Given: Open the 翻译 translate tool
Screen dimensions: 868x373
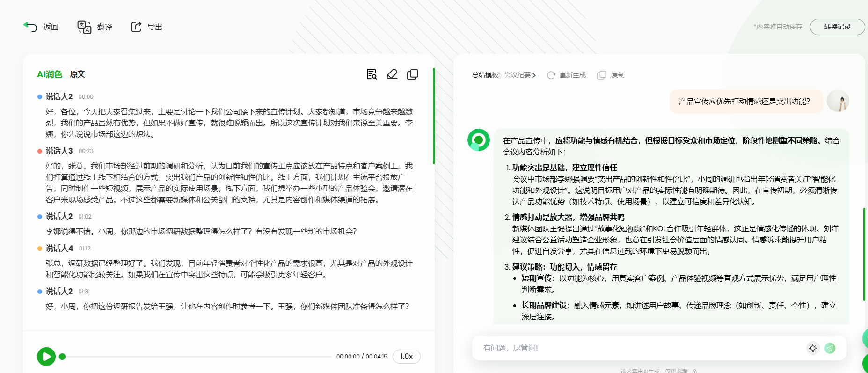Looking at the screenshot, I should click(x=95, y=27).
